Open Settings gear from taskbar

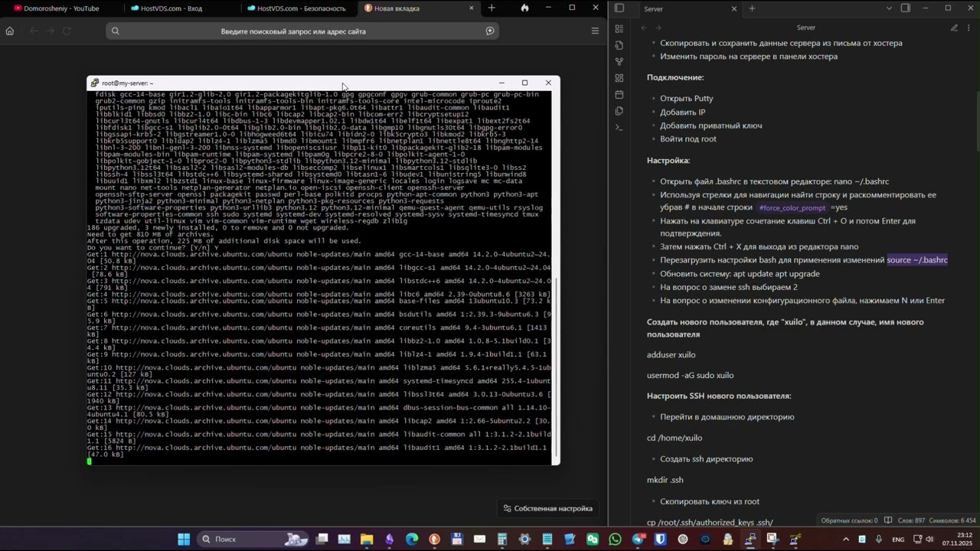(x=524, y=540)
